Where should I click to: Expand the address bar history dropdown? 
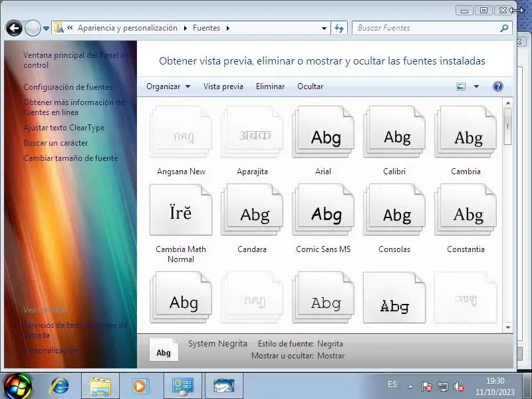coord(324,28)
